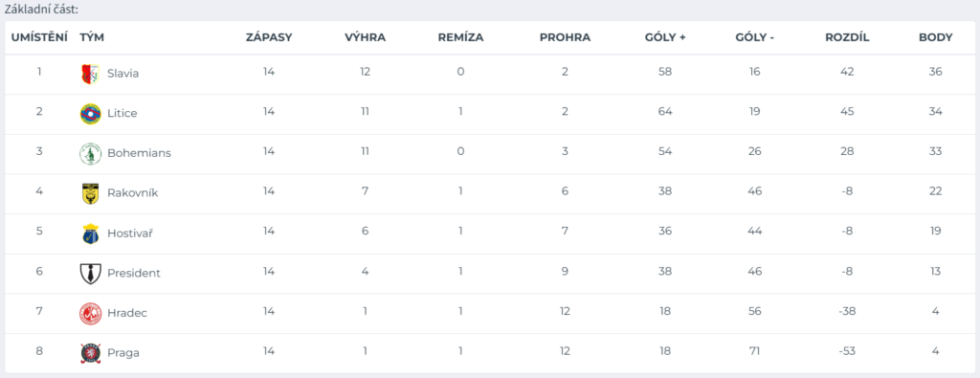Click the Litice club crest
Image resolution: width=980 pixels, height=378 pixels.
point(91,114)
